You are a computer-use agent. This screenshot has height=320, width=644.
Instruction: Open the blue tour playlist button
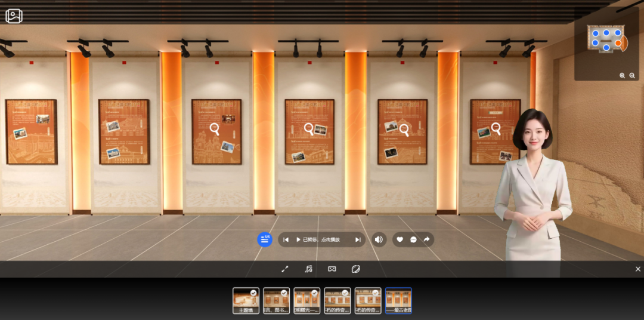coord(265,239)
